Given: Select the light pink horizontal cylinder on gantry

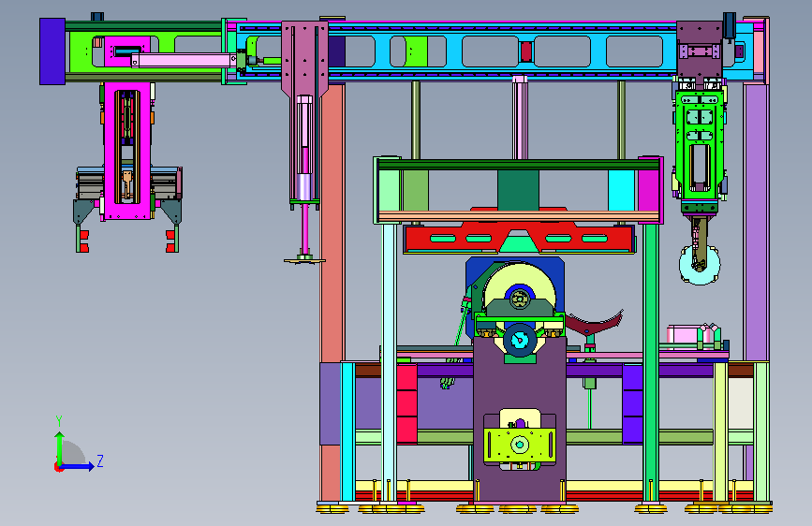Looking at the screenshot, I should pyautogui.click(x=184, y=60).
